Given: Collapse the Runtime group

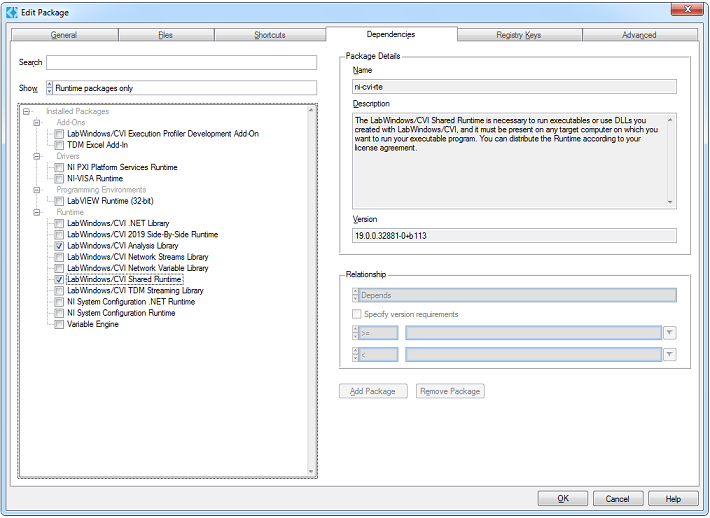Looking at the screenshot, I should tap(37, 212).
